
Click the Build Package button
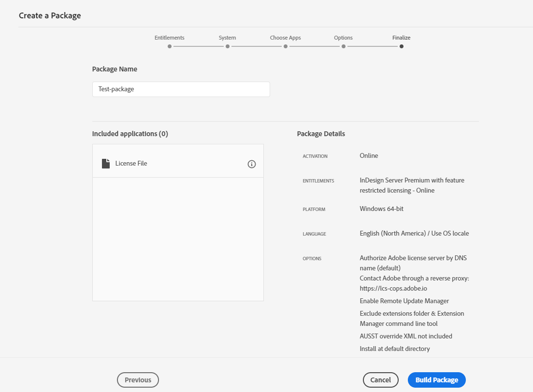tap(436, 380)
